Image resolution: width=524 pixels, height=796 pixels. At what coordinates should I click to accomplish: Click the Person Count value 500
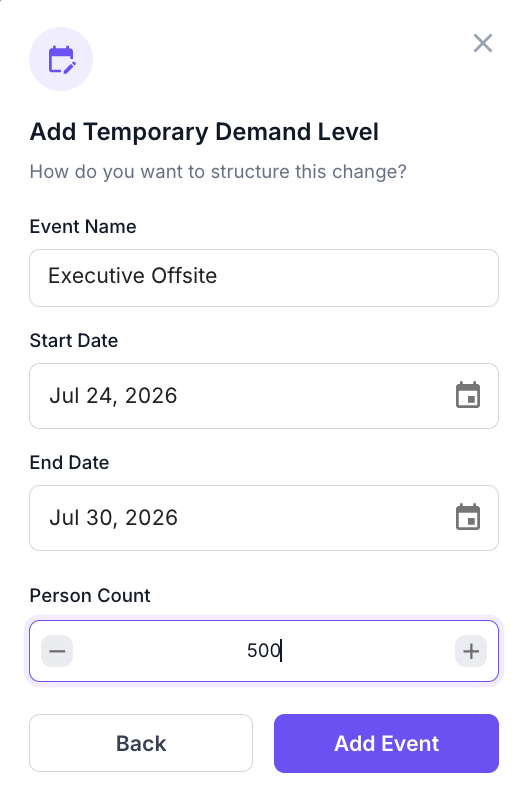tap(264, 650)
